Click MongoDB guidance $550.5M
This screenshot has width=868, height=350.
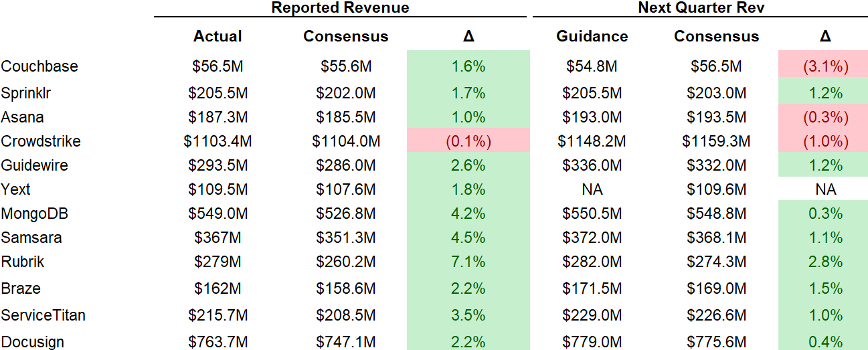tap(592, 213)
